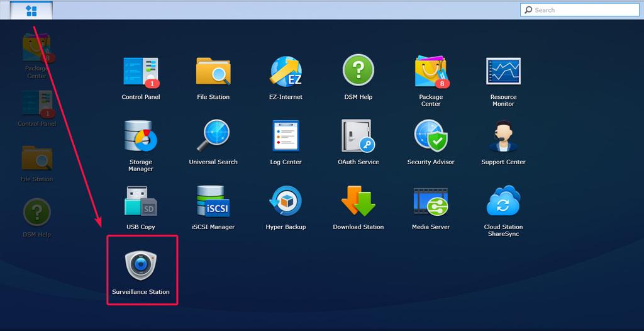
Task: Launch Media Server
Action: (x=431, y=202)
